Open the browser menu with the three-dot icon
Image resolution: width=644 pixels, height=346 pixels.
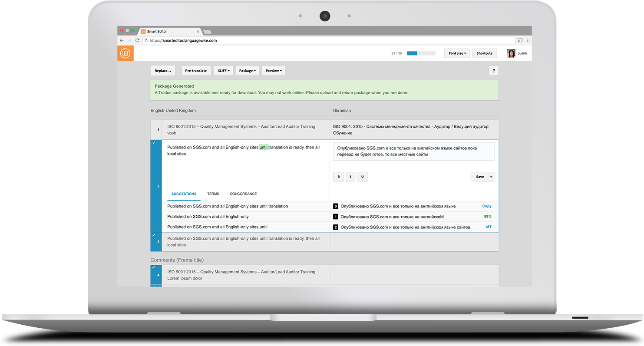pyautogui.click(x=528, y=40)
